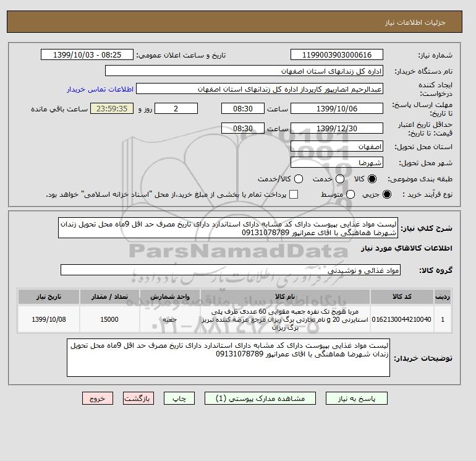Click the خروج exit button
The width and height of the screenshot is (476, 461).
[98, 399]
